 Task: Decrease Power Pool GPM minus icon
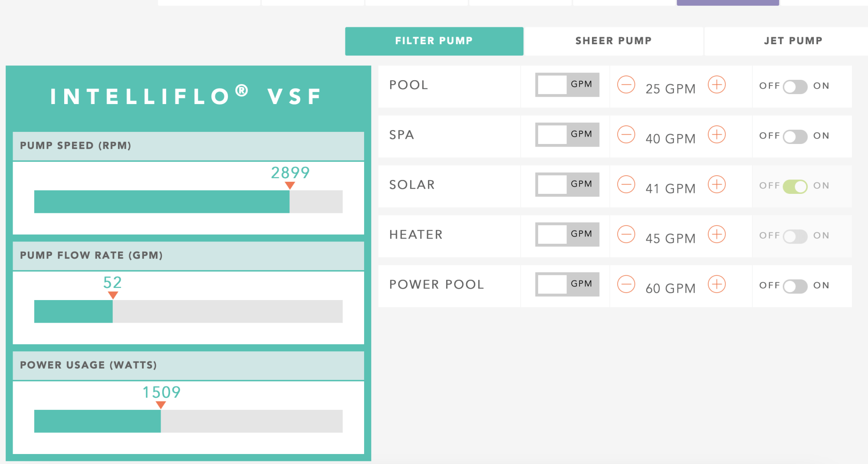626,284
